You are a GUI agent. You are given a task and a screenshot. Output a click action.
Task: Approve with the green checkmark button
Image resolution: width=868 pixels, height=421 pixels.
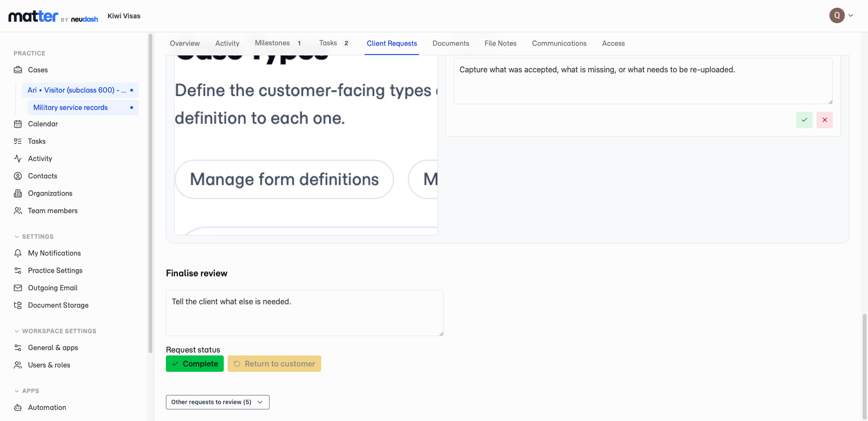[804, 120]
